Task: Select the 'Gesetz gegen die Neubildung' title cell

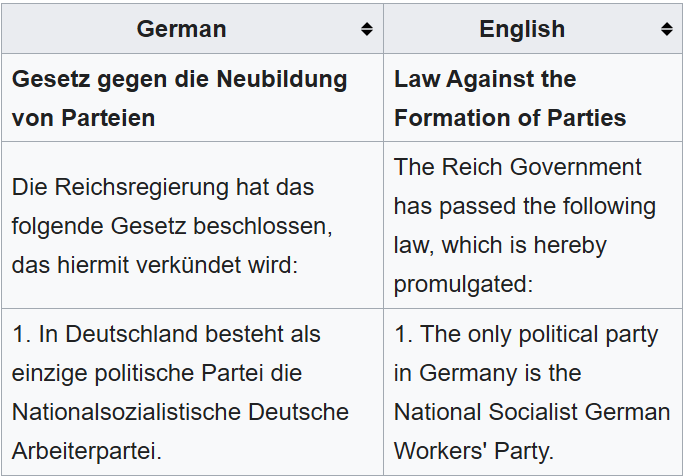Action: tap(192, 98)
